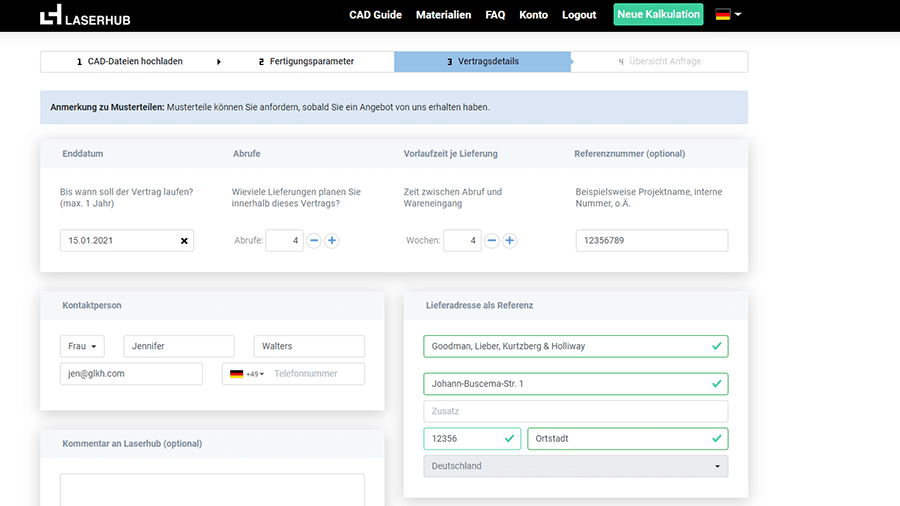Click Logout in the top navigation

pos(579,15)
